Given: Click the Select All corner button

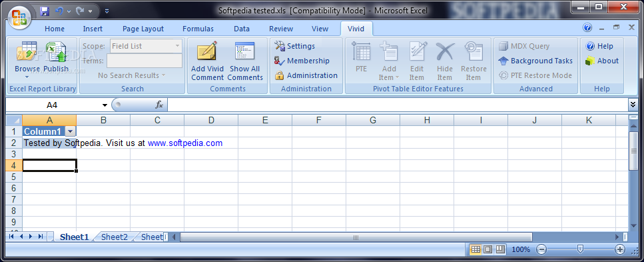Looking at the screenshot, I should [x=14, y=120].
